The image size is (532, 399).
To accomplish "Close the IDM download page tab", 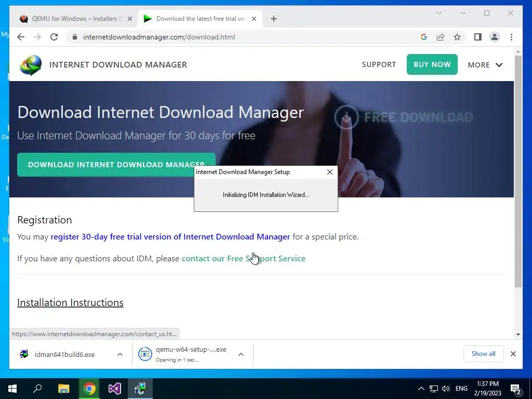I will pyautogui.click(x=254, y=19).
